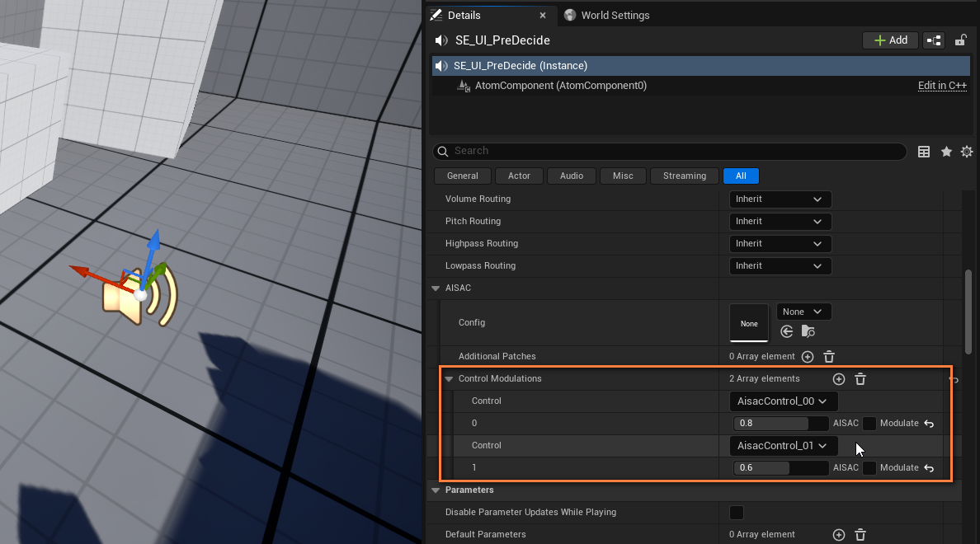Click the Details panel vertical scrollbar
Viewport: 980px width, 544px height.
tap(968, 312)
